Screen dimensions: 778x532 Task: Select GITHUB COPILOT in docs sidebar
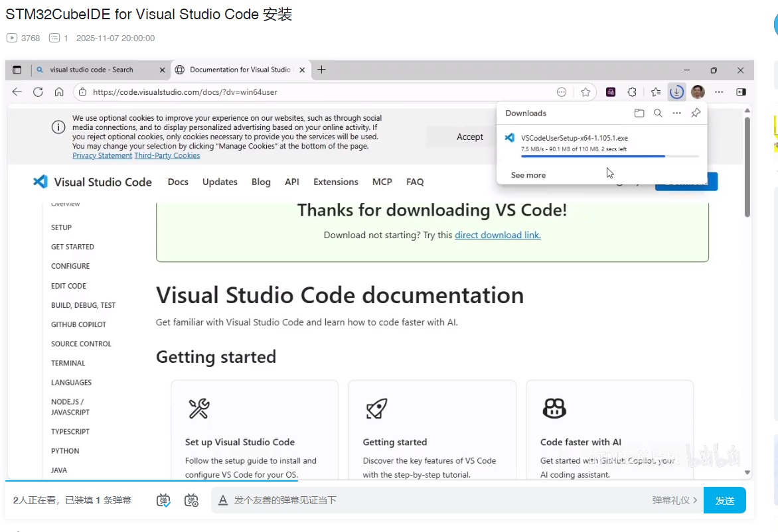pyautogui.click(x=78, y=324)
